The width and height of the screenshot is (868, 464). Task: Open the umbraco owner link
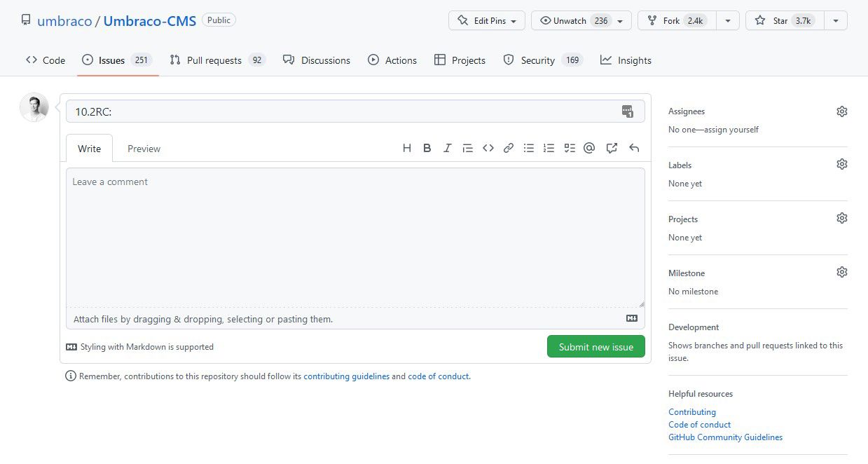64,20
